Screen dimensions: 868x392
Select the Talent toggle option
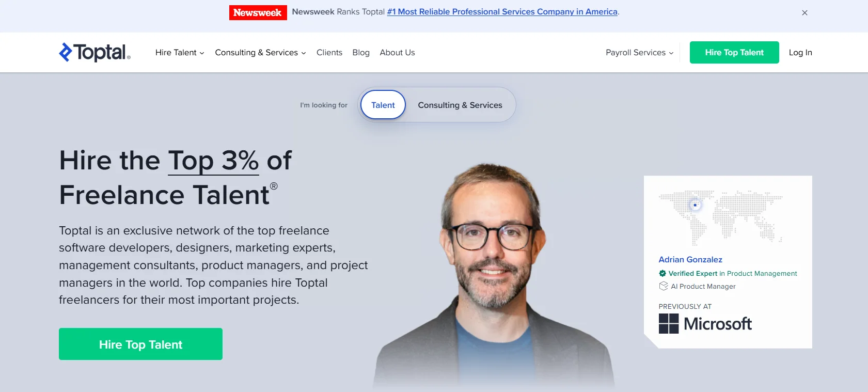point(383,105)
